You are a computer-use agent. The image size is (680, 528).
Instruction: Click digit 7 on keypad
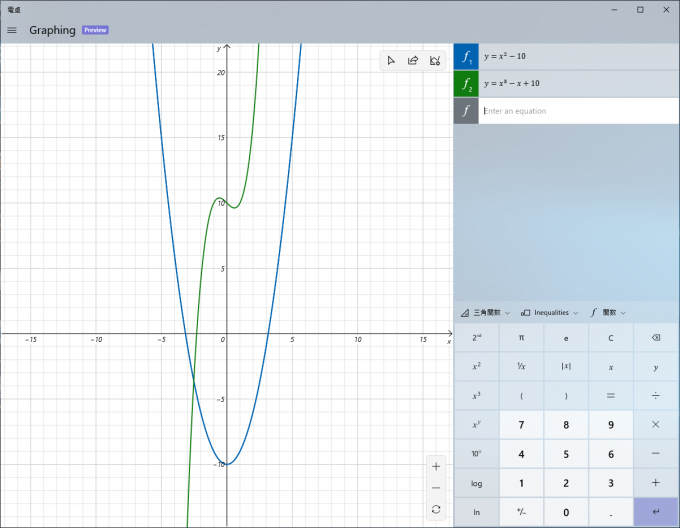521,425
